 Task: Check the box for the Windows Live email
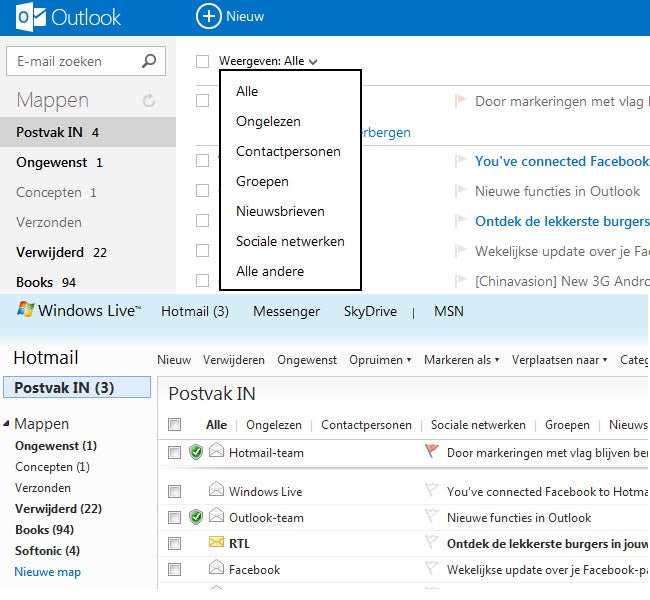click(175, 491)
